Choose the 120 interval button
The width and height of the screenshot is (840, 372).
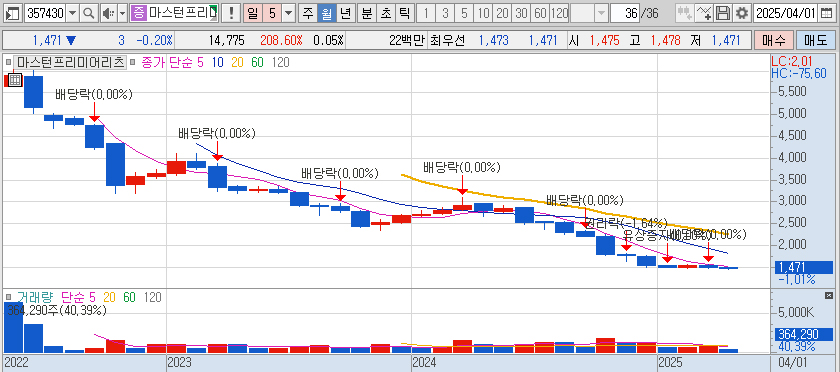[559, 13]
